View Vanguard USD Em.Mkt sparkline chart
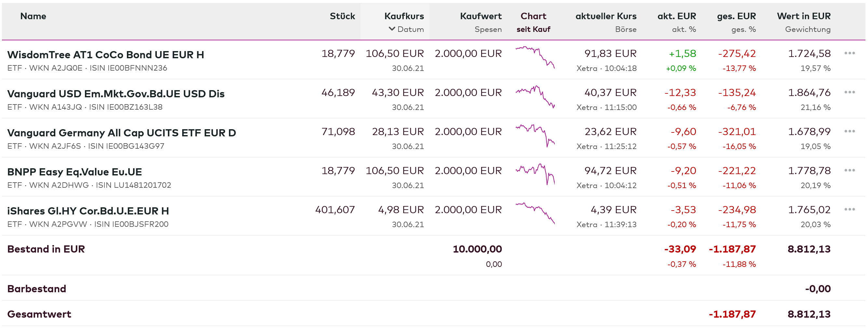 (x=535, y=97)
